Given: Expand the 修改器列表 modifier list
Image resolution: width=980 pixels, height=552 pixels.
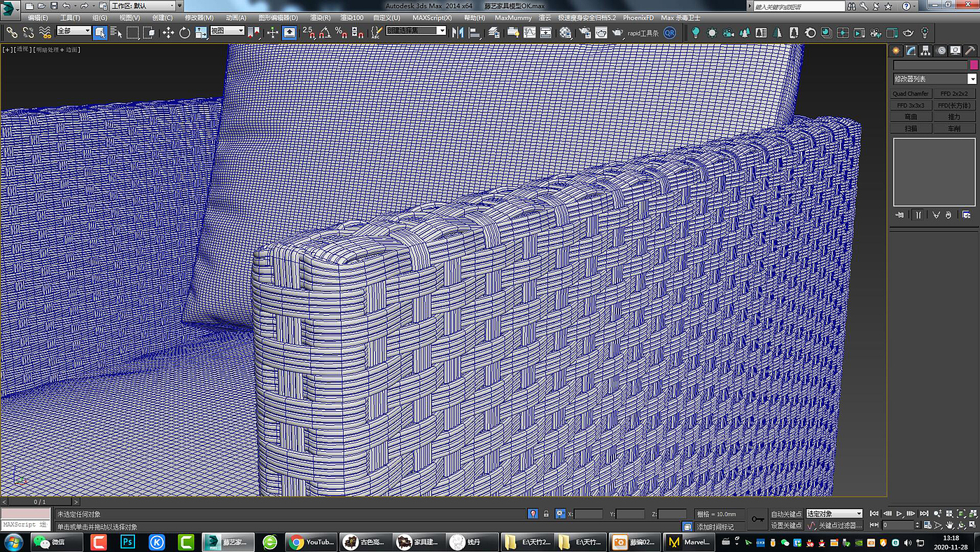Looking at the screenshot, I should click(x=934, y=79).
